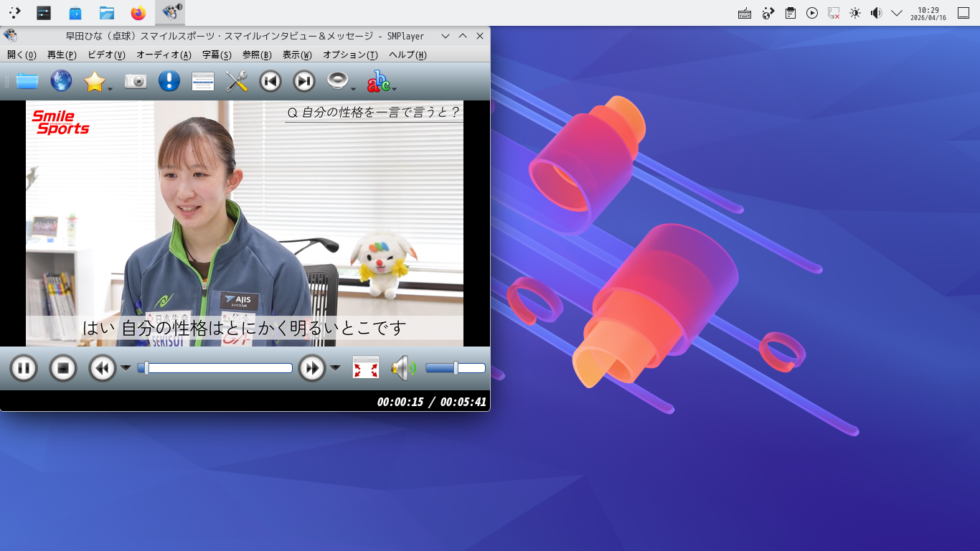Open the file manager from panel
This screenshot has height=551, width=980.
click(x=107, y=13)
